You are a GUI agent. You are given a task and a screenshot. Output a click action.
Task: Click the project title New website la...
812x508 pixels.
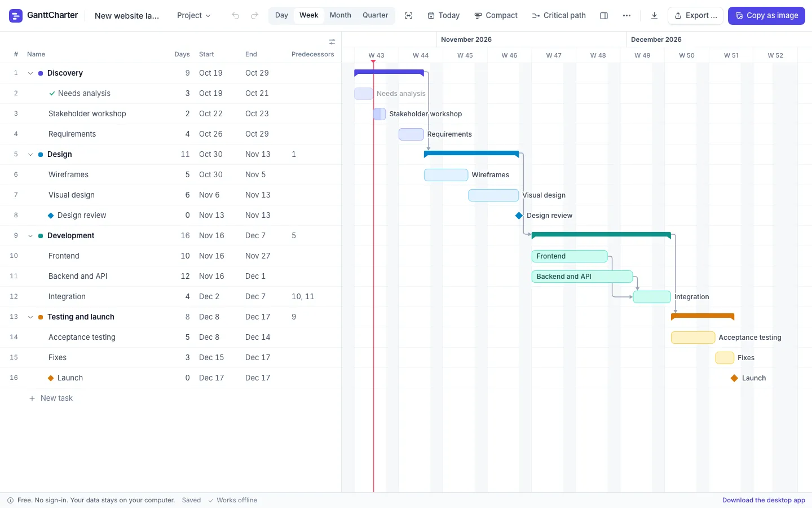pos(127,16)
